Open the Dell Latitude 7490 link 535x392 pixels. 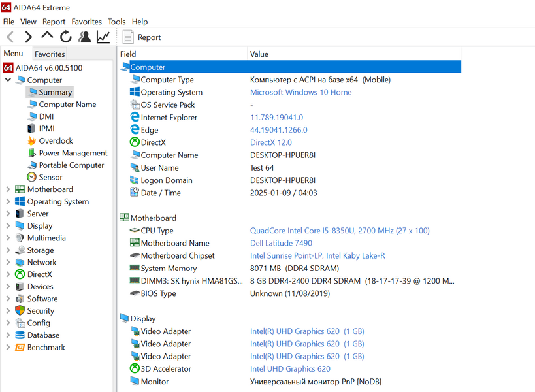point(281,243)
